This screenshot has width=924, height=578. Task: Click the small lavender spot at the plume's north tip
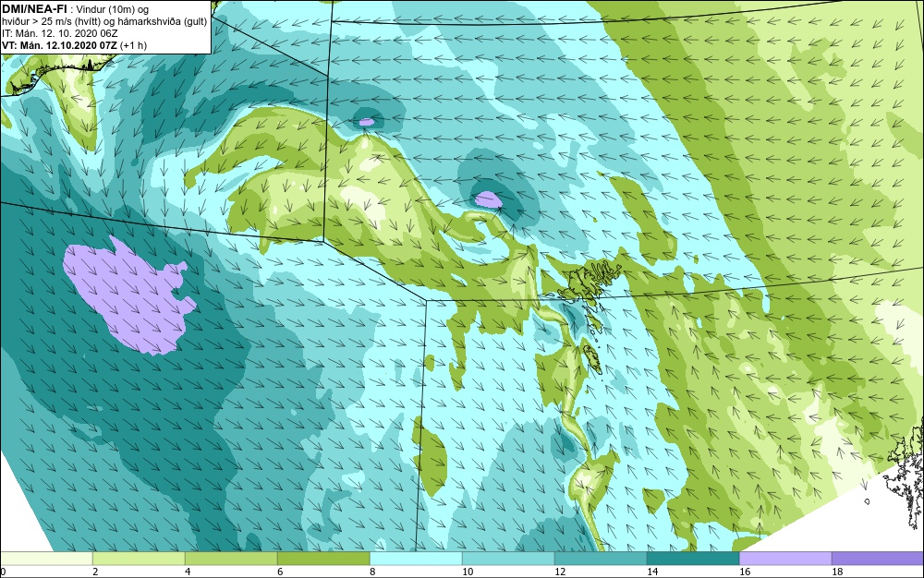(367, 123)
